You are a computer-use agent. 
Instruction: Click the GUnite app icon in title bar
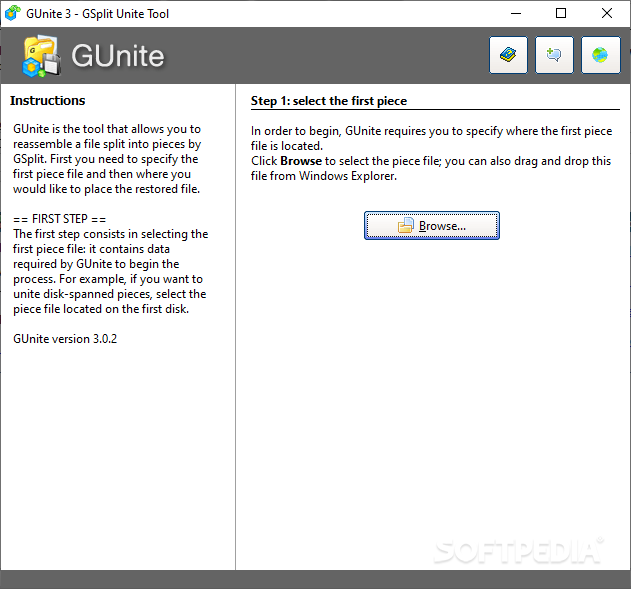tap(13, 13)
